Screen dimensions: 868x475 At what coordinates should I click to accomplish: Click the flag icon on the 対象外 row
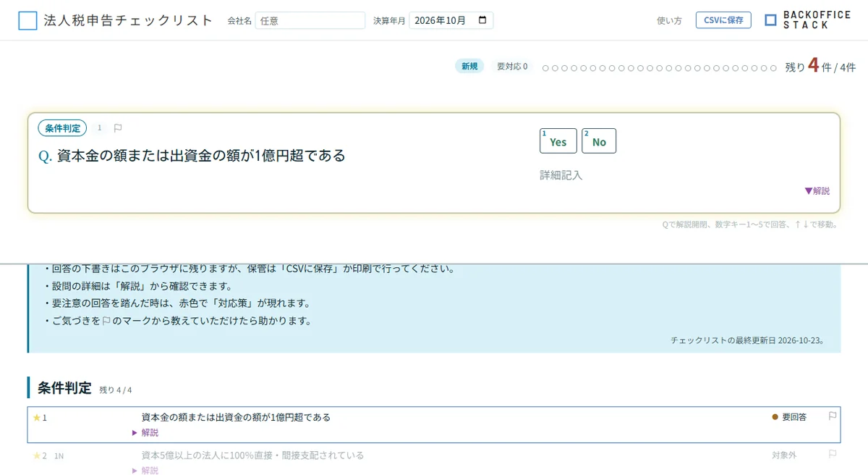(833, 455)
